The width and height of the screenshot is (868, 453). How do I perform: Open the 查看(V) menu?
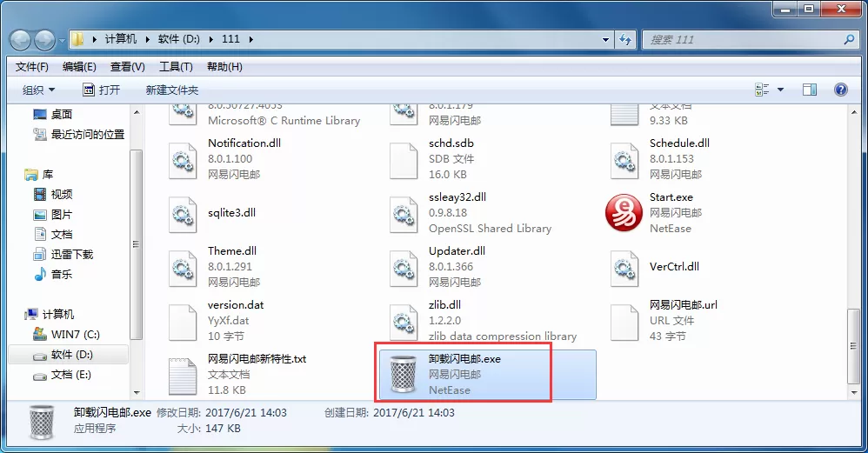pyautogui.click(x=127, y=67)
